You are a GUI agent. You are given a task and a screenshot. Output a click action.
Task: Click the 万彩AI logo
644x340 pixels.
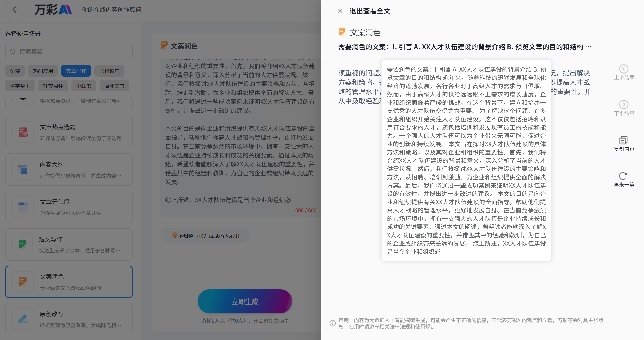coord(53,10)
